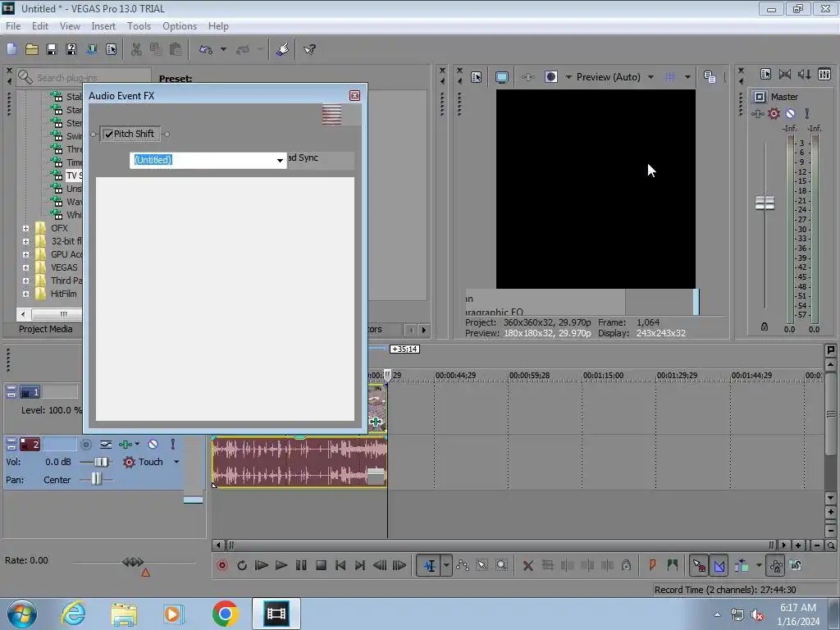Open the Touch automation mode dropdown on track 2
The height and width of the screenshot is (630, 840).
176,462
